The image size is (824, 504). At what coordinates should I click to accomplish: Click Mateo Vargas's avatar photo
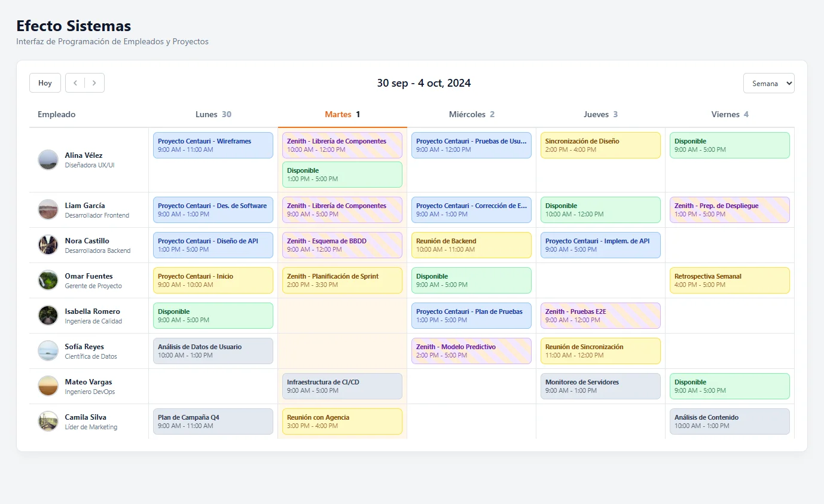[48, 386]
